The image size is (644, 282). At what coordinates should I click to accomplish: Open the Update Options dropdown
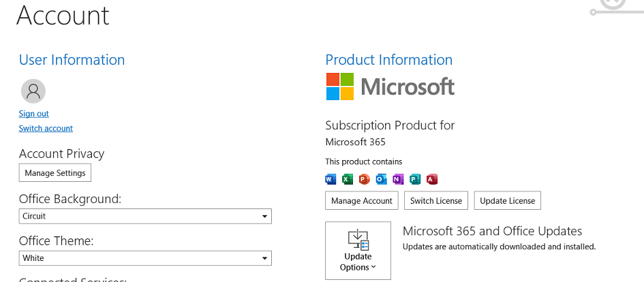click(x=358, y=251)
